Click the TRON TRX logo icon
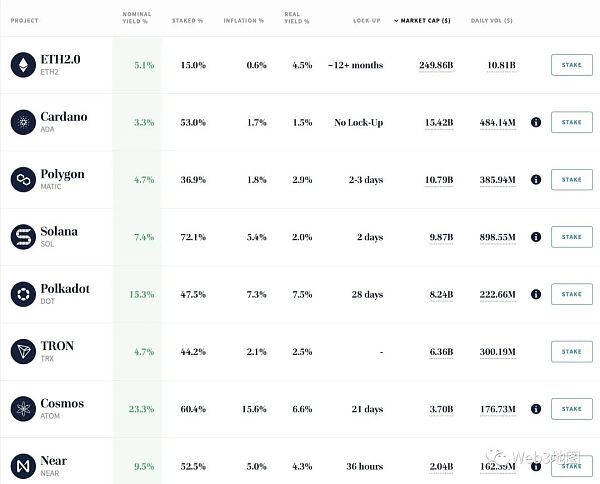The width and height of the screenshot is (600, 484). pos(21,351)
